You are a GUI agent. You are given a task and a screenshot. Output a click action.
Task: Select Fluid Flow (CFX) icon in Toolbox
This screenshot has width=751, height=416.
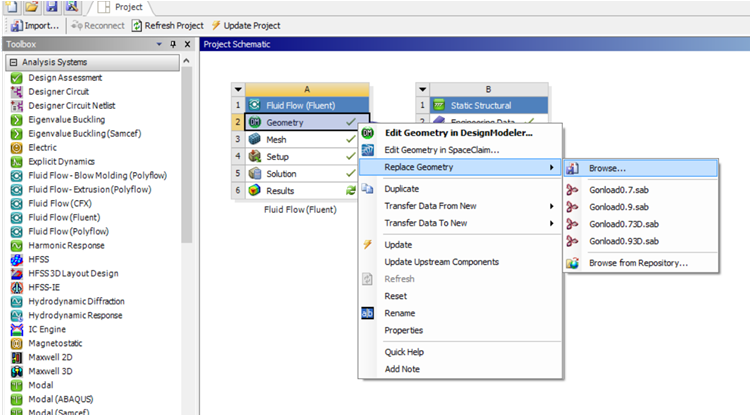(17, 203)
